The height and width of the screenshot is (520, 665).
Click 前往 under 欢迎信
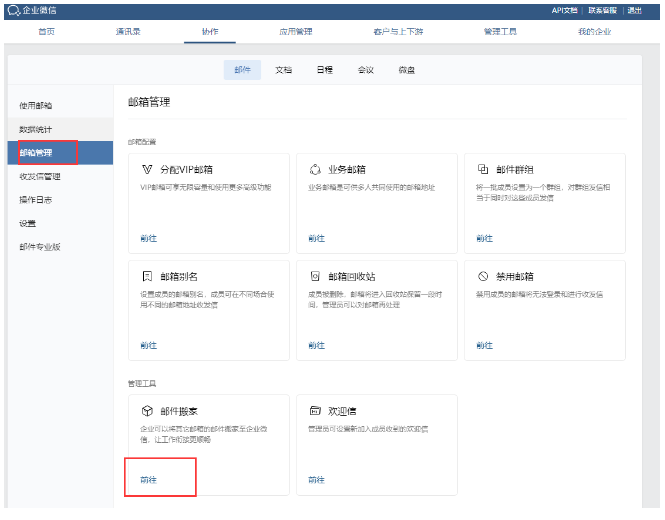[x=316, y=480]
